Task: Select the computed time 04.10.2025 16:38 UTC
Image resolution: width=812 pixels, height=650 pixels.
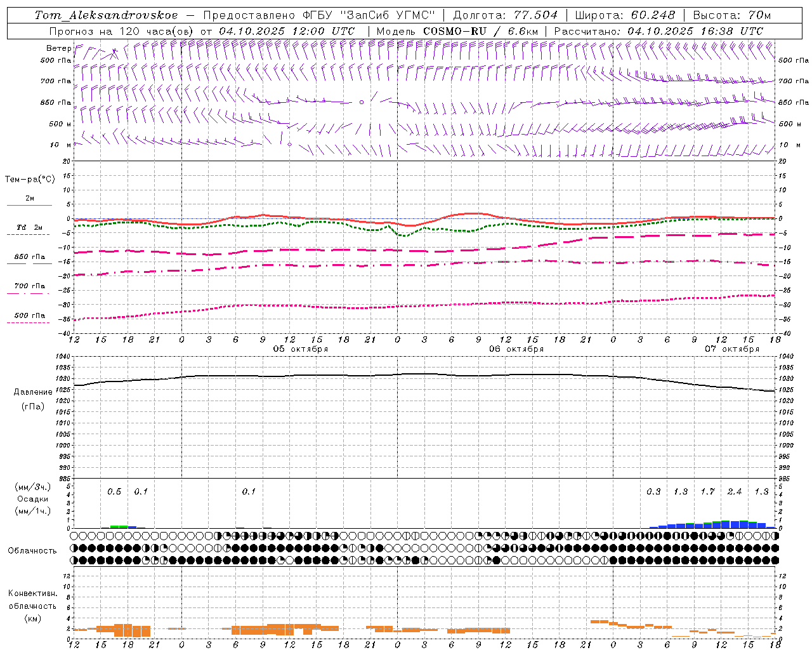Action: [x=695, y=31]
